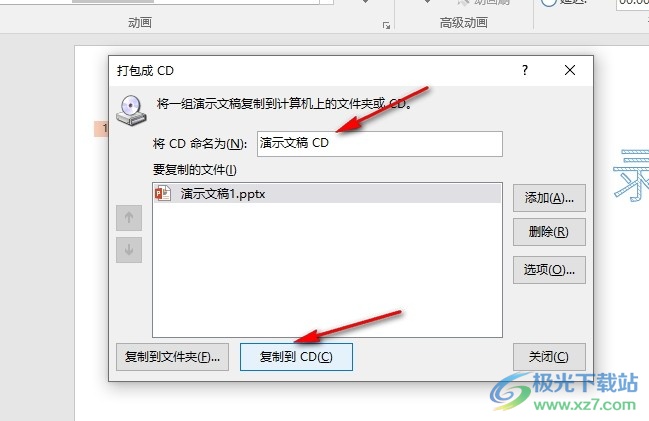This screenshot has width=649, height=421.
Task: Move file up with the up arrow
Action: click(x=129, y=218)
